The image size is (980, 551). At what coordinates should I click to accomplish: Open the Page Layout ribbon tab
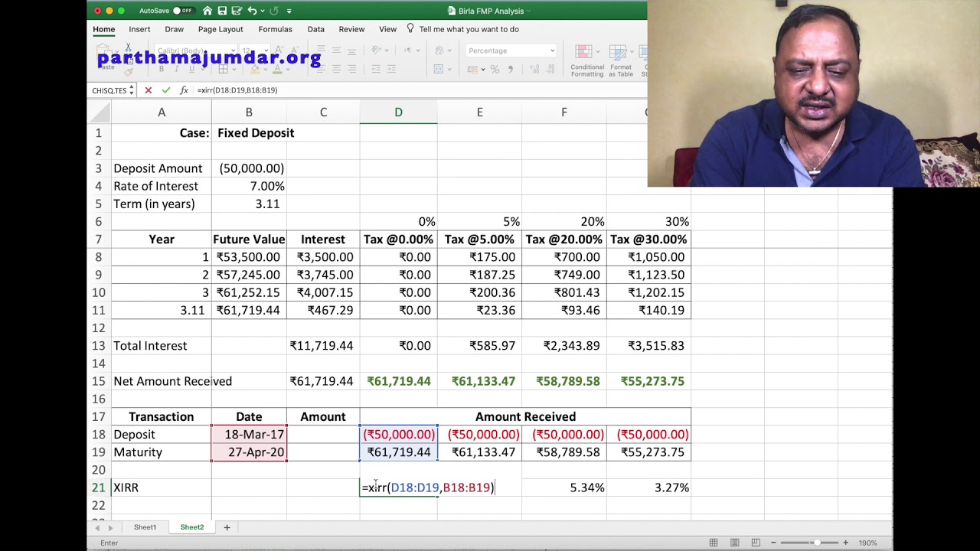coord(220,29)
